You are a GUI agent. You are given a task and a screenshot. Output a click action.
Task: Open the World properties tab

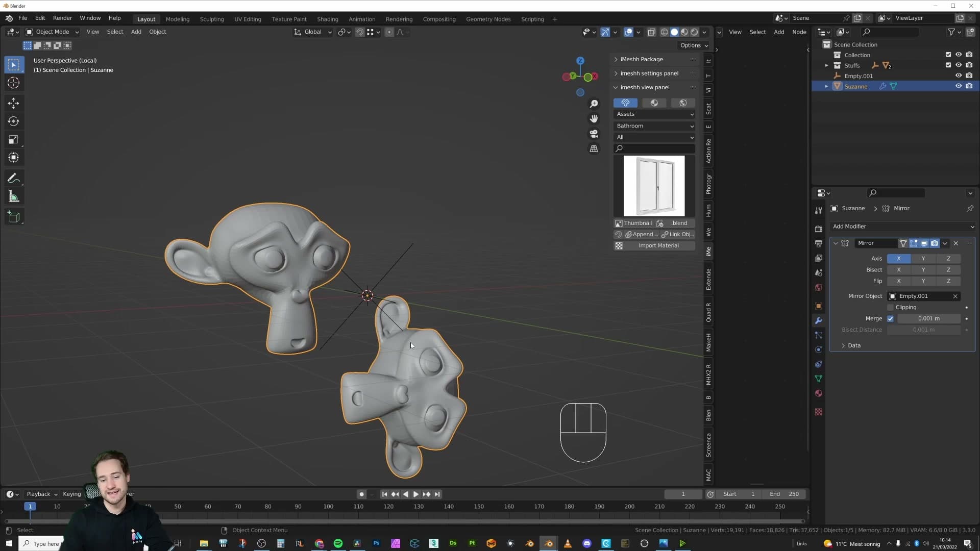pos(819,287)
